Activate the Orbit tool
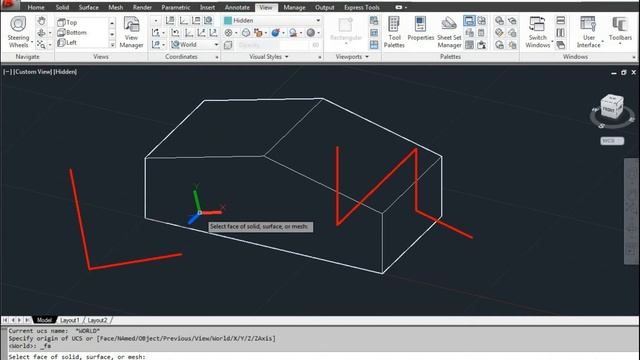Image resolution: width=640 pixels, height=360 pixels. [41, 33]
